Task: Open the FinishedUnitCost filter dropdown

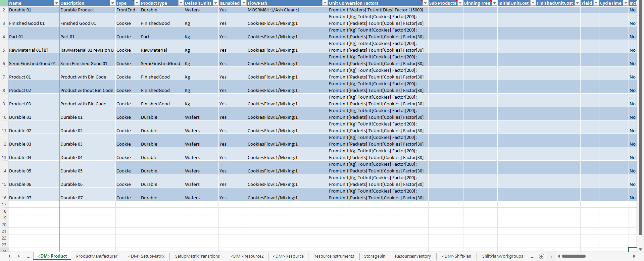Action: pyautogui.click(x=577, y=3)
